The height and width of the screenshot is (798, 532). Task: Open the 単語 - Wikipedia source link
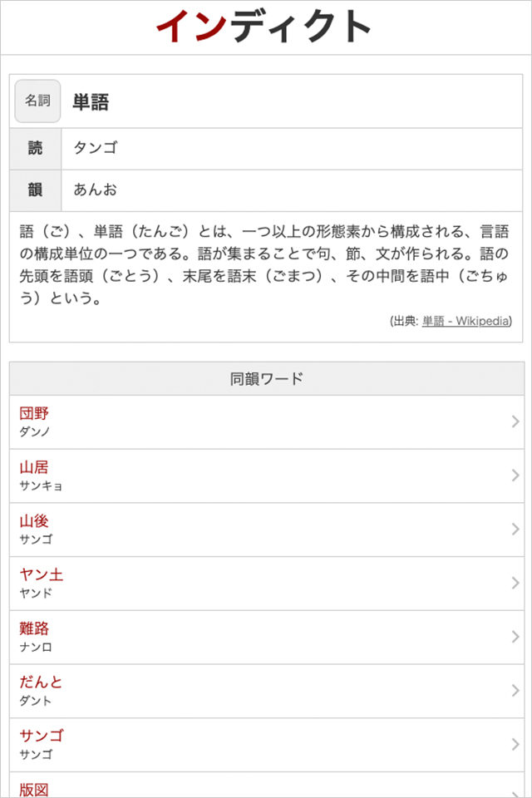pyautogui.click(x=465, y=321)
